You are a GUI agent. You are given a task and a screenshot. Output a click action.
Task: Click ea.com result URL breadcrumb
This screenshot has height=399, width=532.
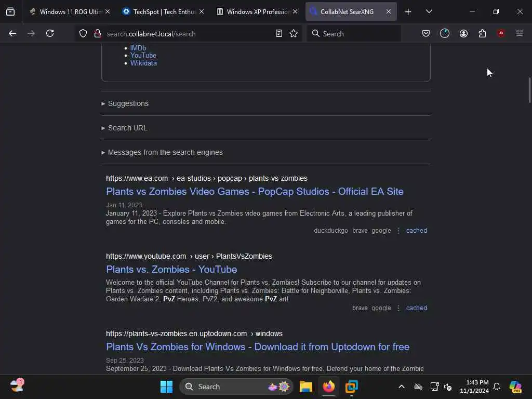pos(207,179)
